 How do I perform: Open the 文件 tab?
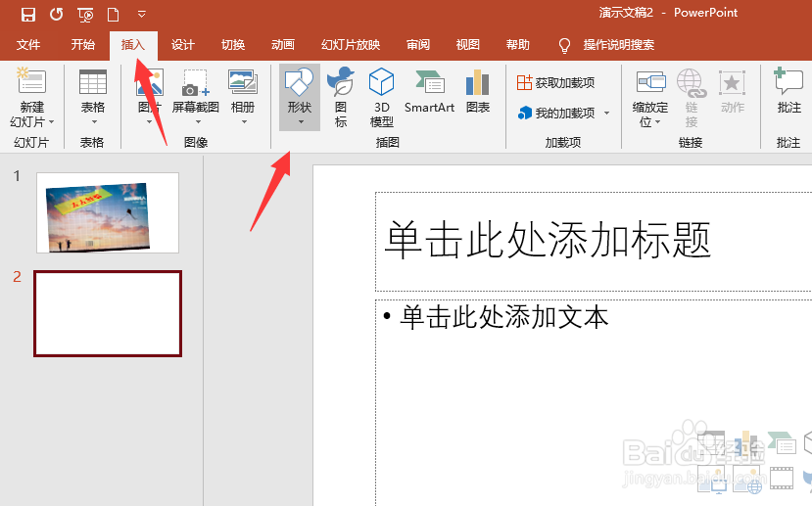[28, 45]
